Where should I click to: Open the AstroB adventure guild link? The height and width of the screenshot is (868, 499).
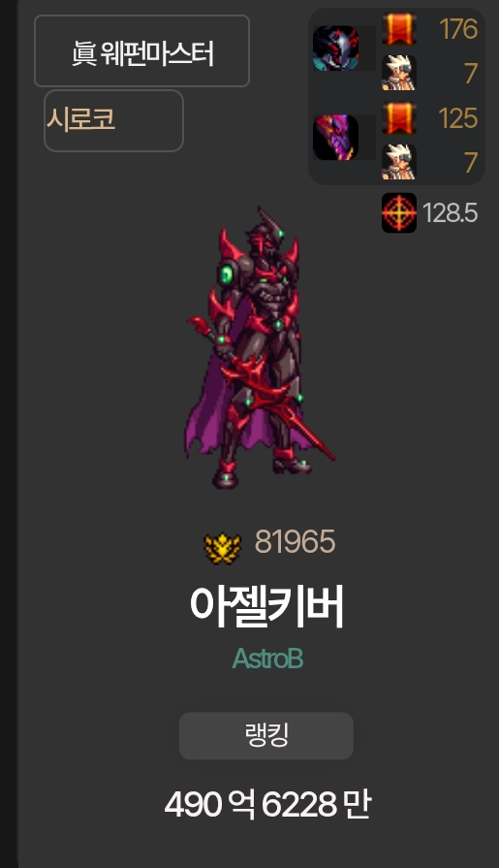pos(267,659)
